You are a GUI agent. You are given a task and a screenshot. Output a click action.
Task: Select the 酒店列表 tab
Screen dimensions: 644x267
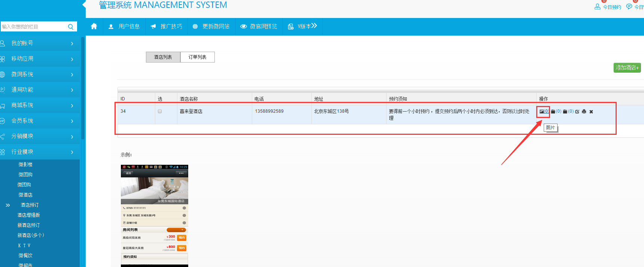pos(163,57)
